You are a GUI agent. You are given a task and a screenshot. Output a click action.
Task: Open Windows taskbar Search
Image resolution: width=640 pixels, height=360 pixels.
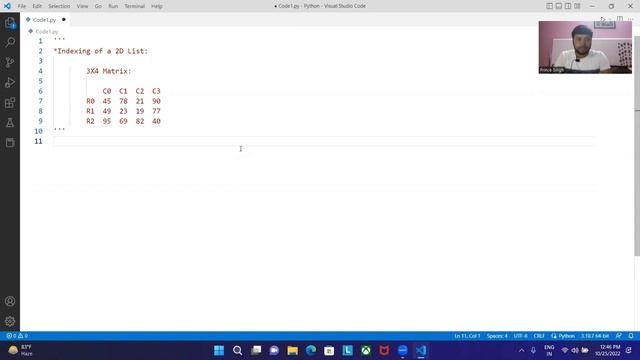tap(238, 351)
